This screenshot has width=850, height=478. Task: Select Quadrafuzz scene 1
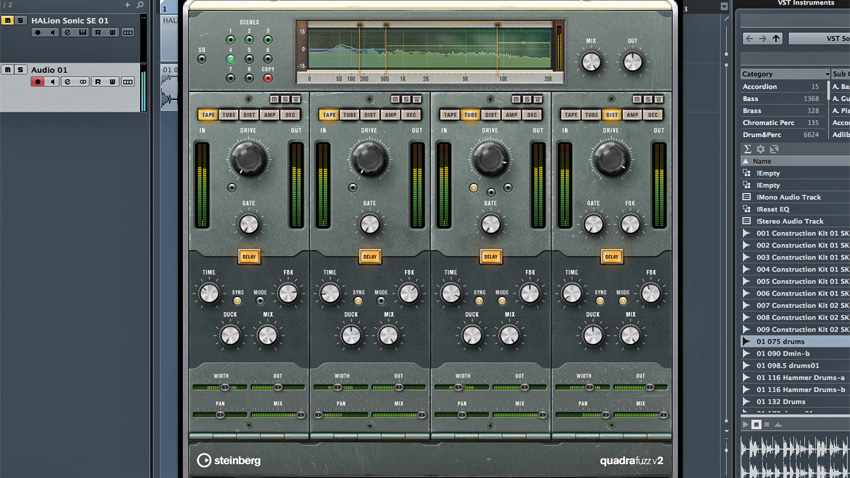coord(230,40)
